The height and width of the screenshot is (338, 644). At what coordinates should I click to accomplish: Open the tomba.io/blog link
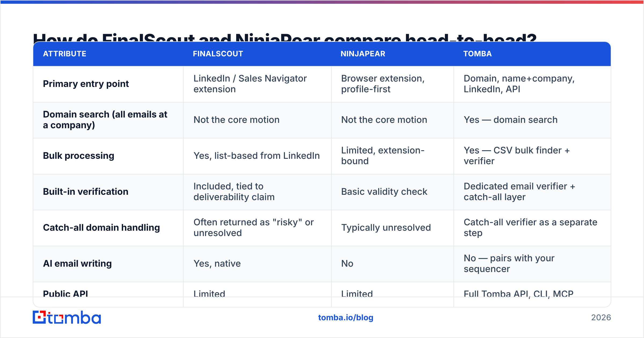pyautogui.click(x=346, y=318)
